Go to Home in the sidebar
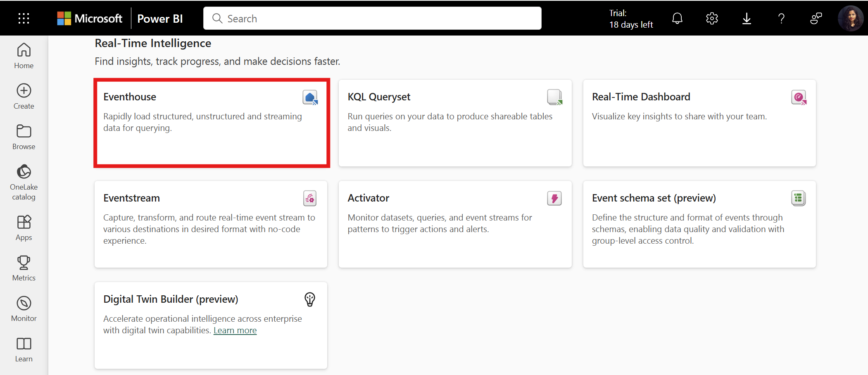The height and width of the screenshot is (375, 868). tap(24, 56)
